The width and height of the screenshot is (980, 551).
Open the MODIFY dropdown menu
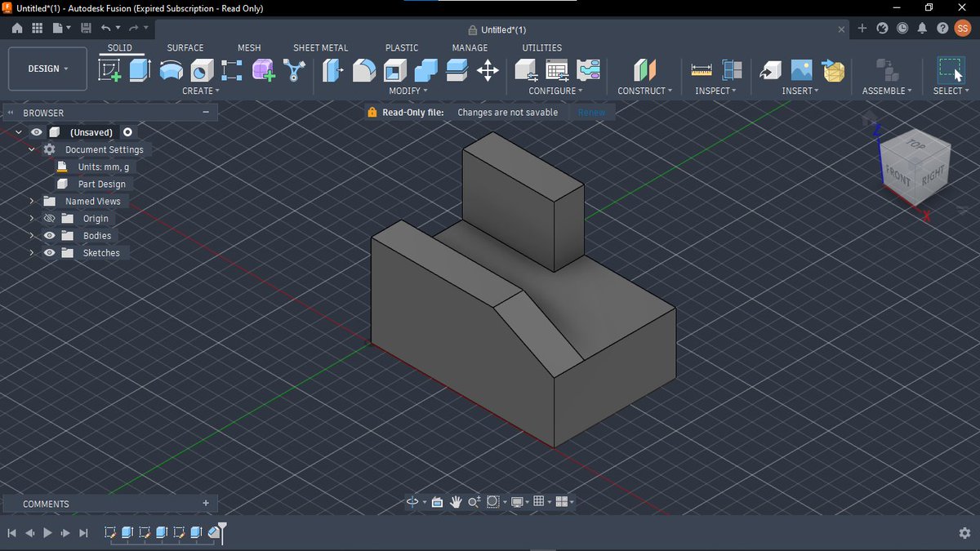click(x=408, y=91)
